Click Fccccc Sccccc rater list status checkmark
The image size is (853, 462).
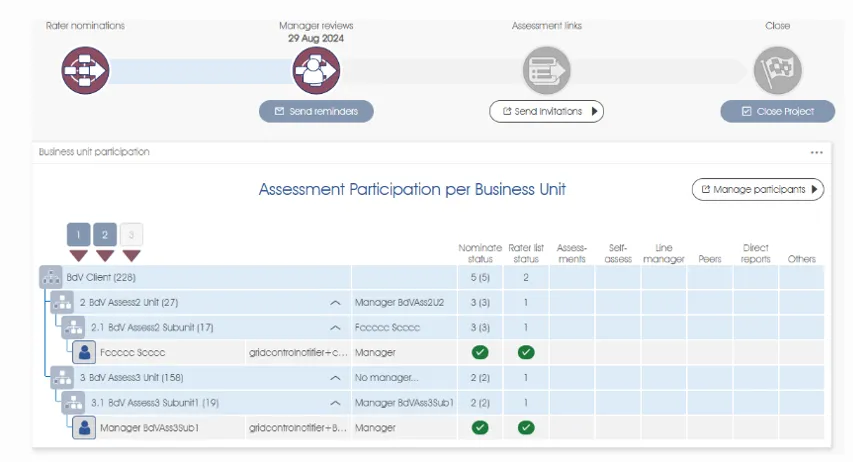click(x=526, y=352)
